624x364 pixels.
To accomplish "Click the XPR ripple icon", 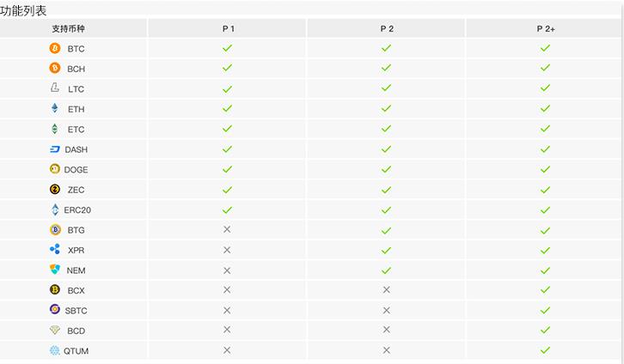I will point(55,250).
